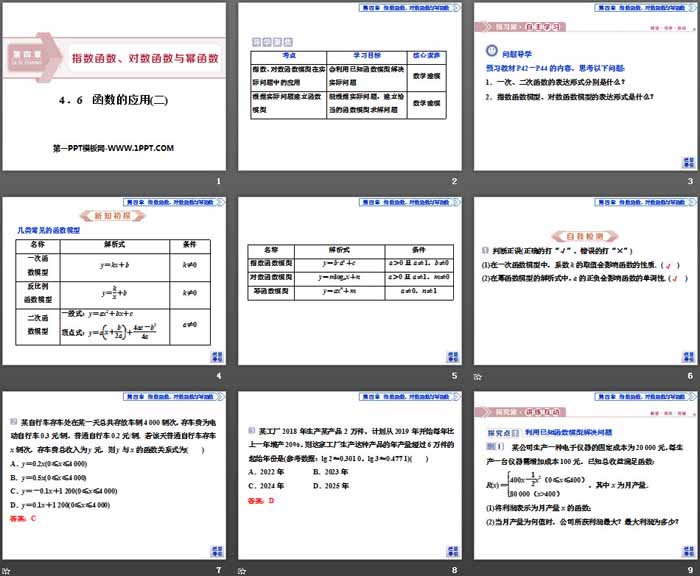
Task: Click 几类常见的函数模型 heading on slide 4
Action: (x=49, y=230)
